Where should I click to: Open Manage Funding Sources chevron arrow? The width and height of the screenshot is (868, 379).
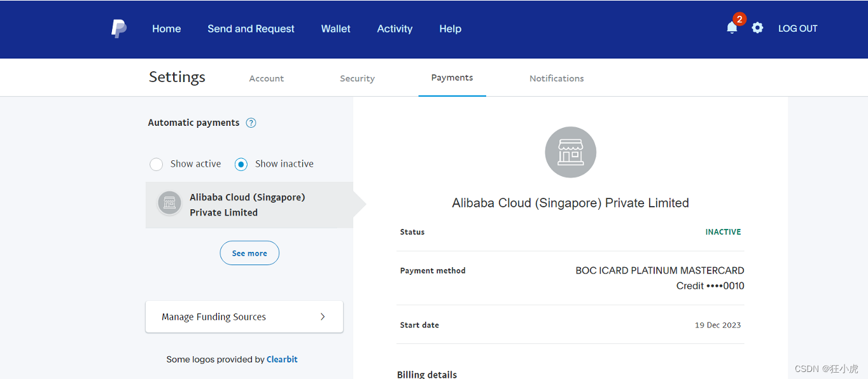[x=323, y=317]
